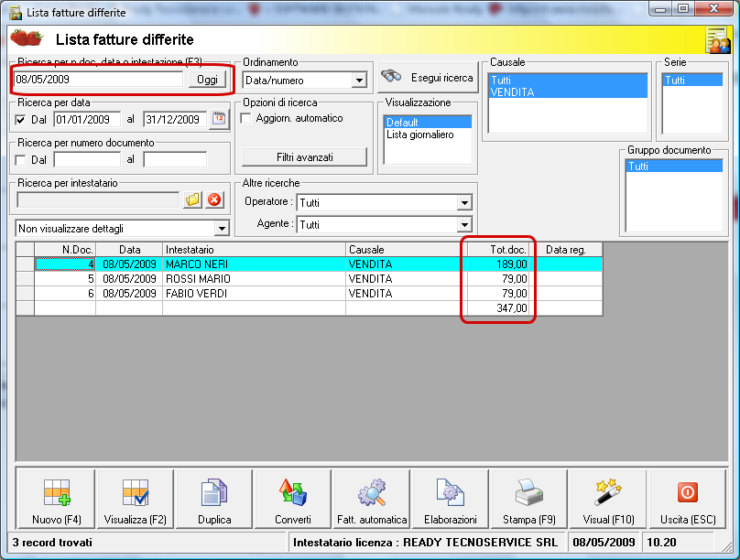
Task: Clear intestatario with red X icon
Action: coord(214,199)
